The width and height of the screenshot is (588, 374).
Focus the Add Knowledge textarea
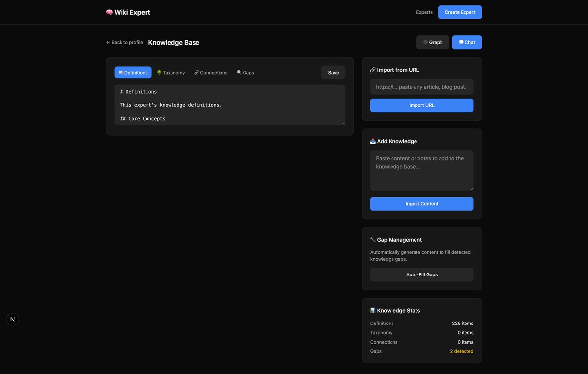(422, 171)
